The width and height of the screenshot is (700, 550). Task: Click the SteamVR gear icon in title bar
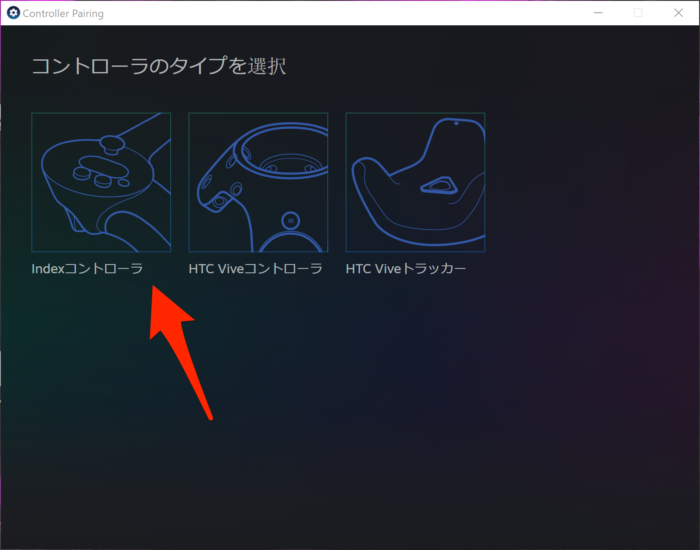(x=13, y=13)
